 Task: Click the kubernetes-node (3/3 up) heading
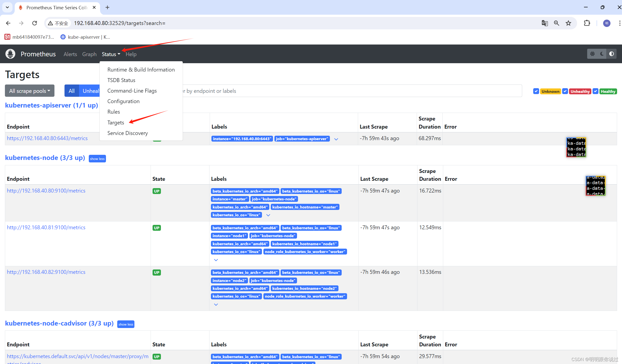point(45,158)
